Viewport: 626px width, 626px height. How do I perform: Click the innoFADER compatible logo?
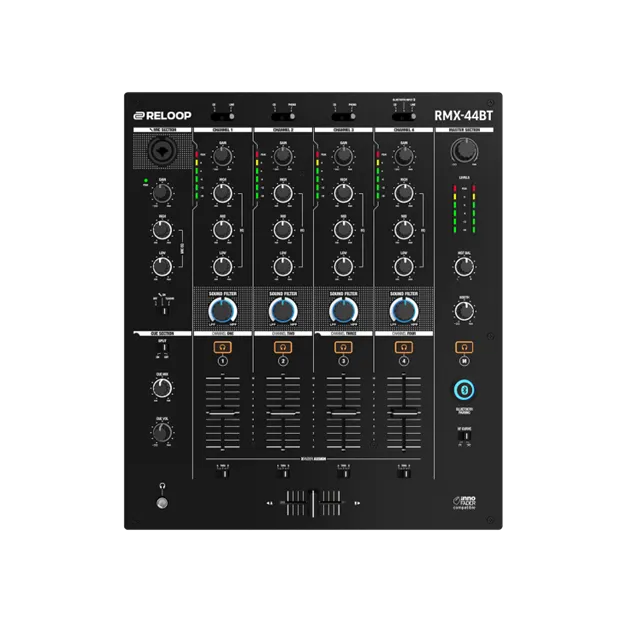[x=464, y=503]
